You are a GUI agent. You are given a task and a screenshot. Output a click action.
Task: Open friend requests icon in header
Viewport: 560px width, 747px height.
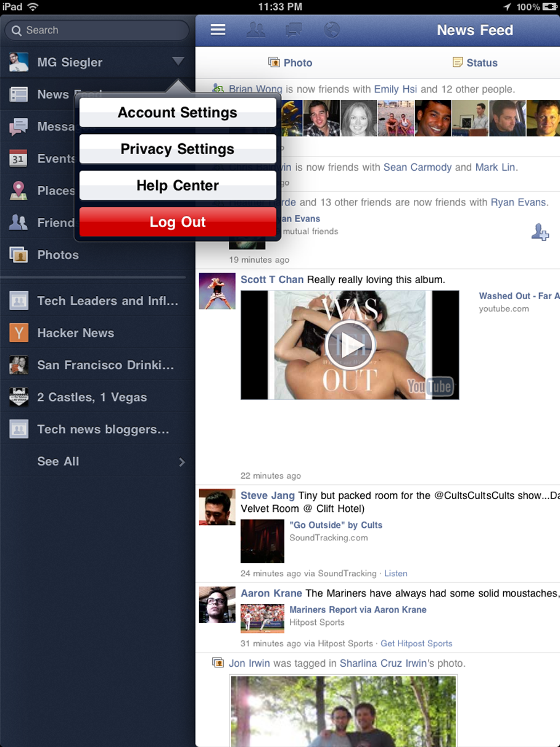click(x=256, y=30)
